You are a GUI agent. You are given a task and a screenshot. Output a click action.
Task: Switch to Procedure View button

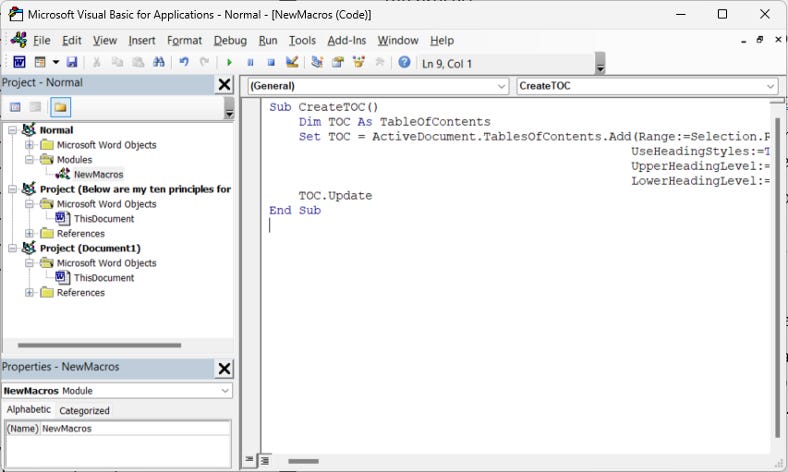tap(249, 459)
